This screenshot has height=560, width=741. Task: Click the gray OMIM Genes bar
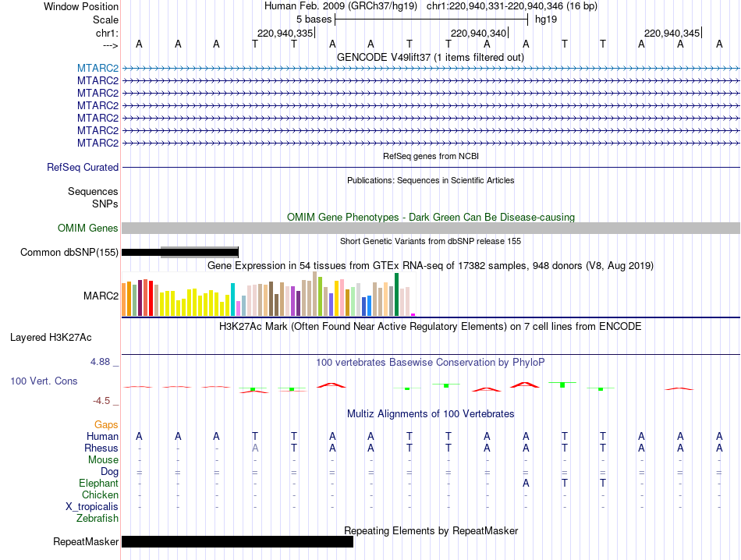[431, 229]
